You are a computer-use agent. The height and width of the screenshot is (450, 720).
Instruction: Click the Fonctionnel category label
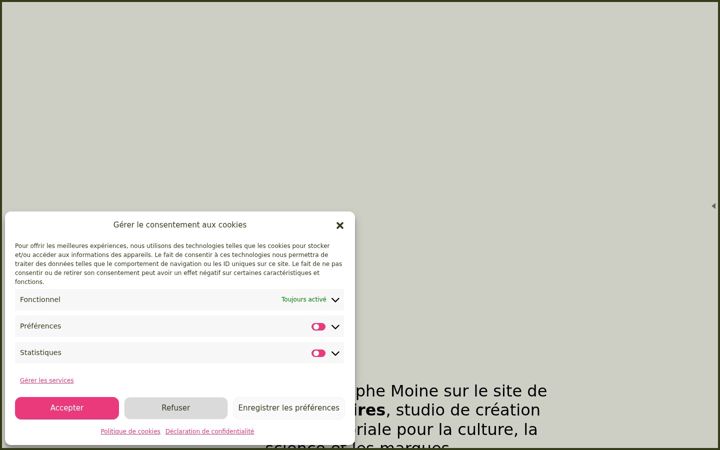(40, 299)
